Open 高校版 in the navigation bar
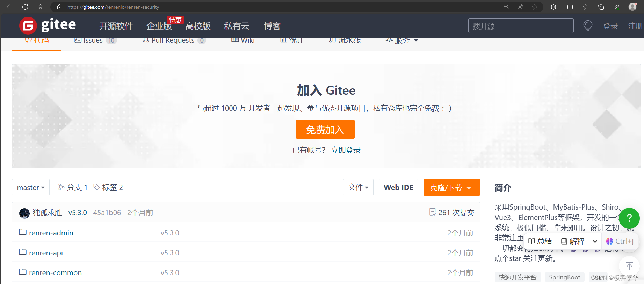Screen dimensions: 644x284 coord(198,26)
